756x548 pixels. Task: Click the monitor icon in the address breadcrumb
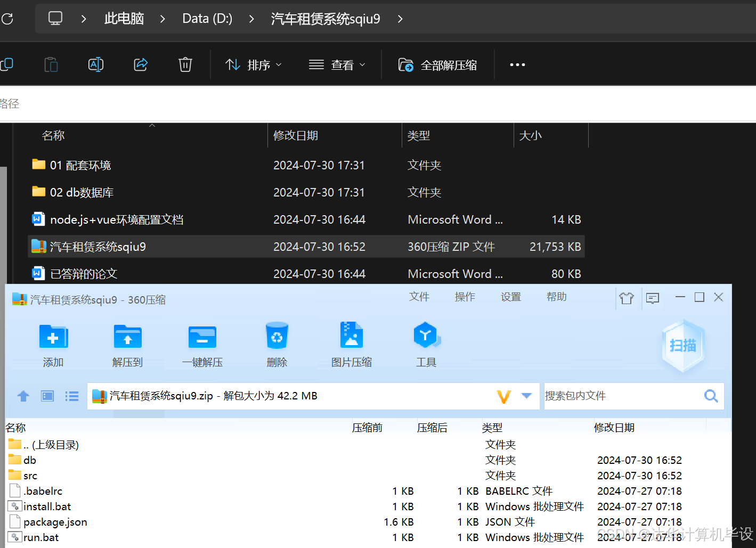point(55,19)
